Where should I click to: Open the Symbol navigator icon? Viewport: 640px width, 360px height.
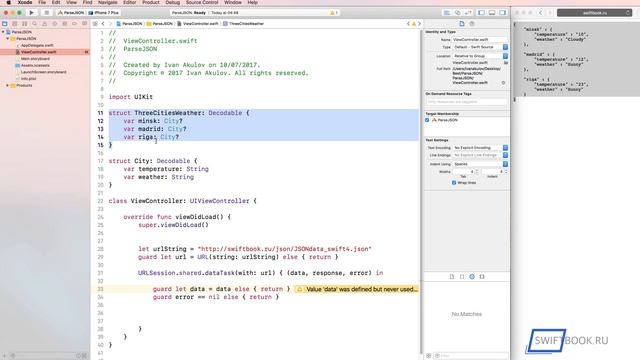pos(24,24)
